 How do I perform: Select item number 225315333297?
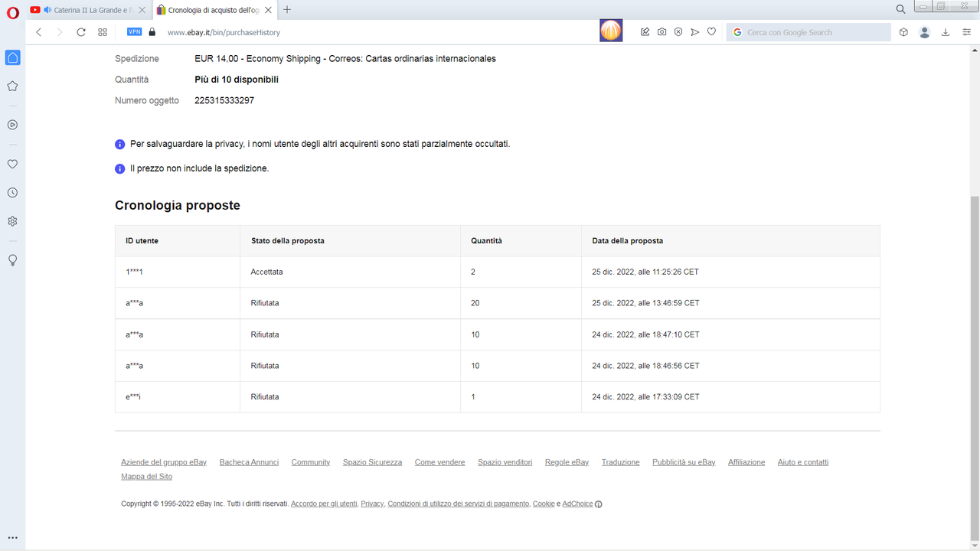224,100
